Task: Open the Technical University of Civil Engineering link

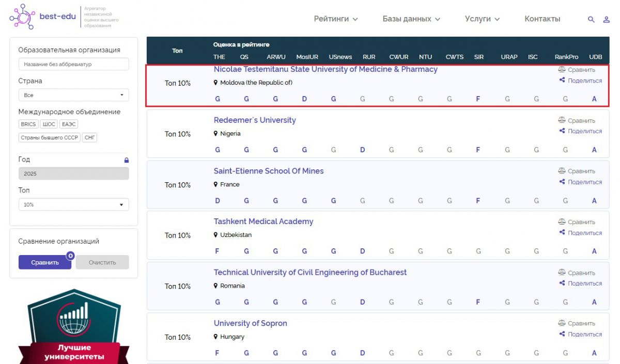Action: [x=310, y=273]
